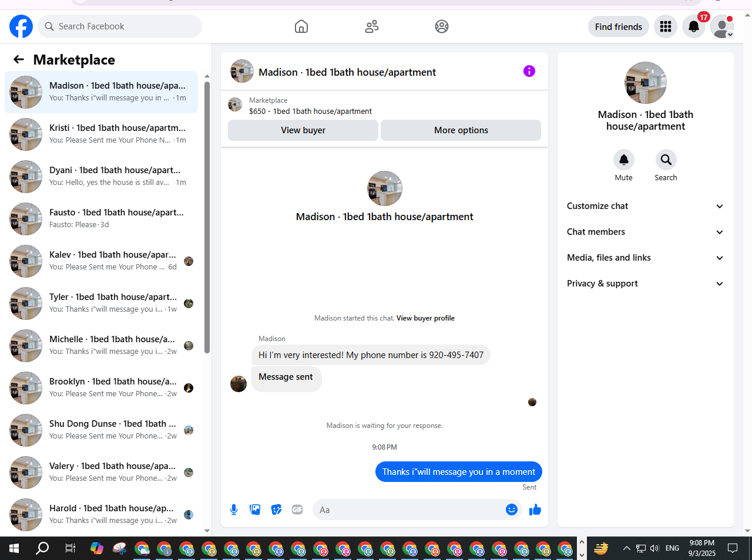This screenshot has height=560, width=752.
Task: Choose a sticker from the sticker icon
Action: (276, 510)
